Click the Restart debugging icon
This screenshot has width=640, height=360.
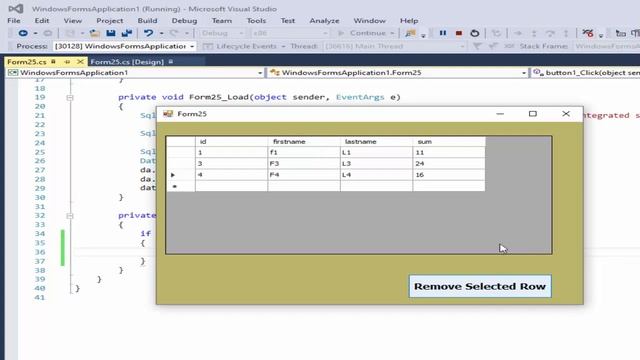475,33
